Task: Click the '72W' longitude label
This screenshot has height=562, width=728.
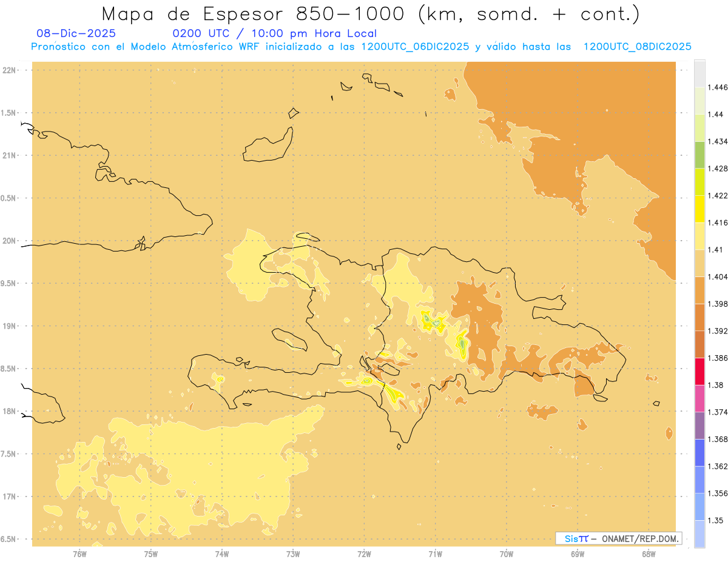Action: [364, 554]
